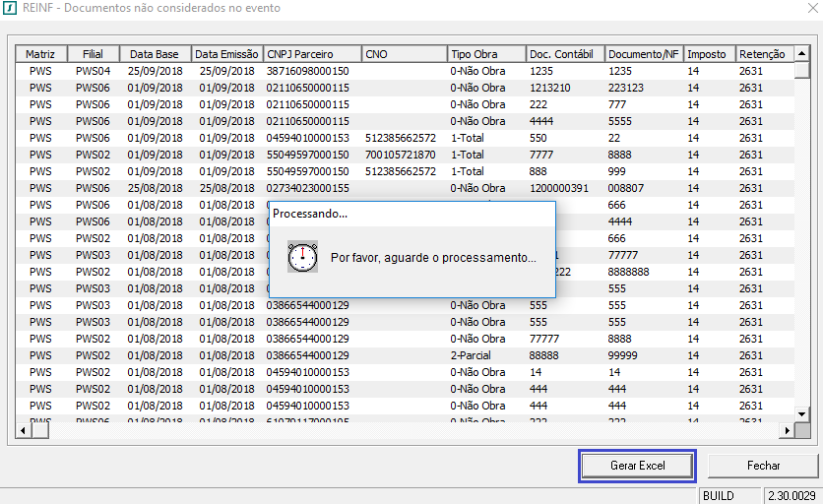The image size is (823, 504).
Task: Click the Filial column header
Action: coord(93,54)
